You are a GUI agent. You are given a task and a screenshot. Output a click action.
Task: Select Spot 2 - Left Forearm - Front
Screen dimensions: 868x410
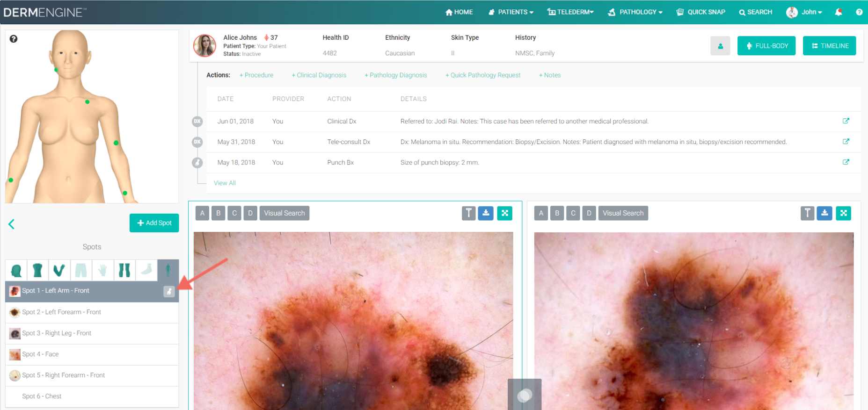click(92, 312)
